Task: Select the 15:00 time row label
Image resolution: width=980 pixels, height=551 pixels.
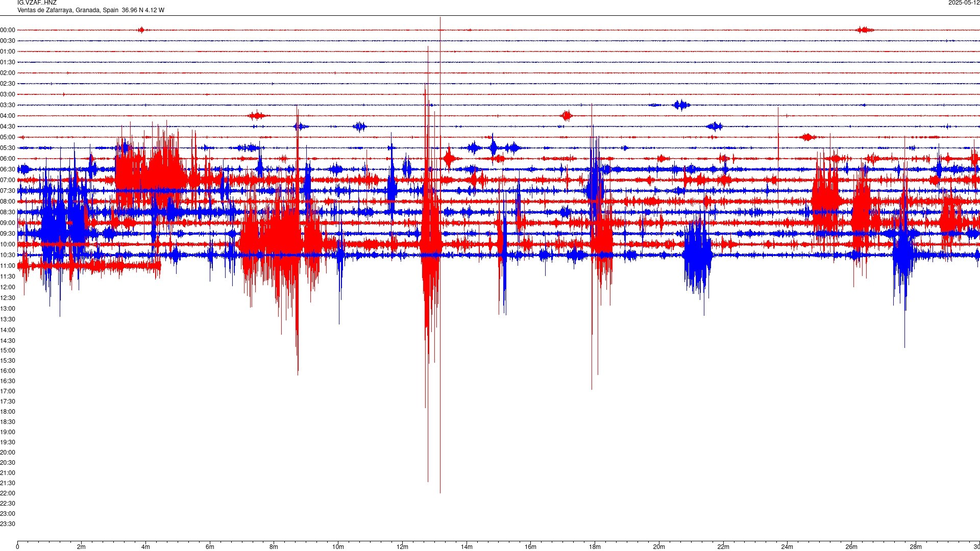Action: [x=8, y=350]
